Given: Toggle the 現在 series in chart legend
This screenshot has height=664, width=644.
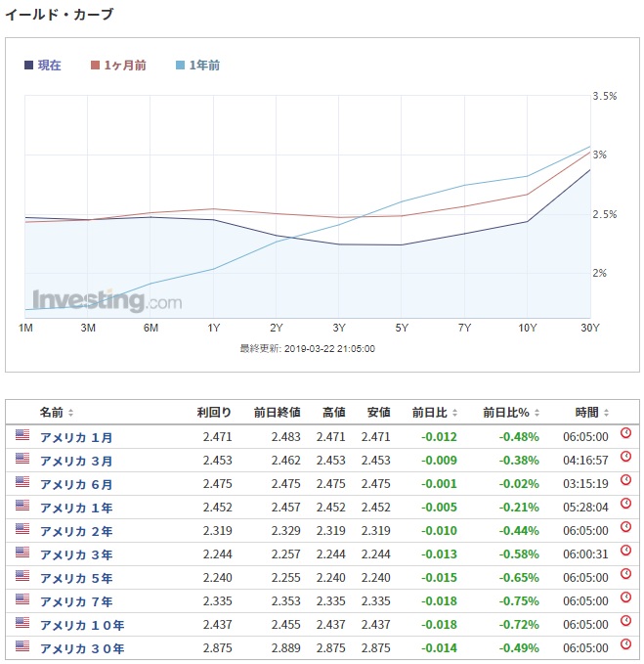Looking at the screenshot, I should (43, 66).
